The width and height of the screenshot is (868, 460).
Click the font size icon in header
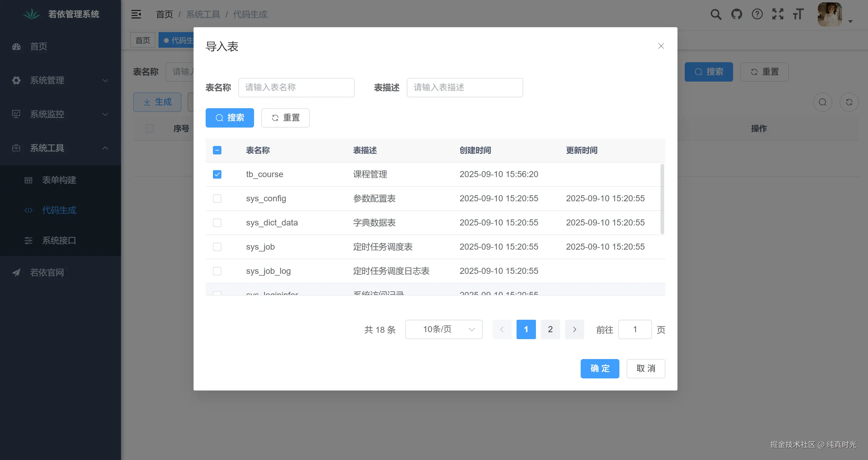[x=798, y=14]
